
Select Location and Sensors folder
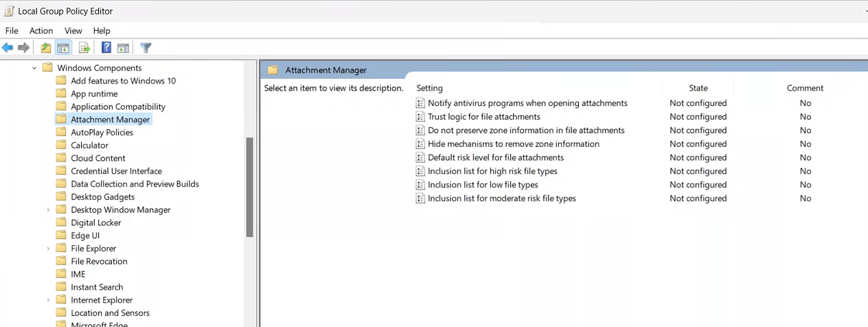(x=110, y=313)
